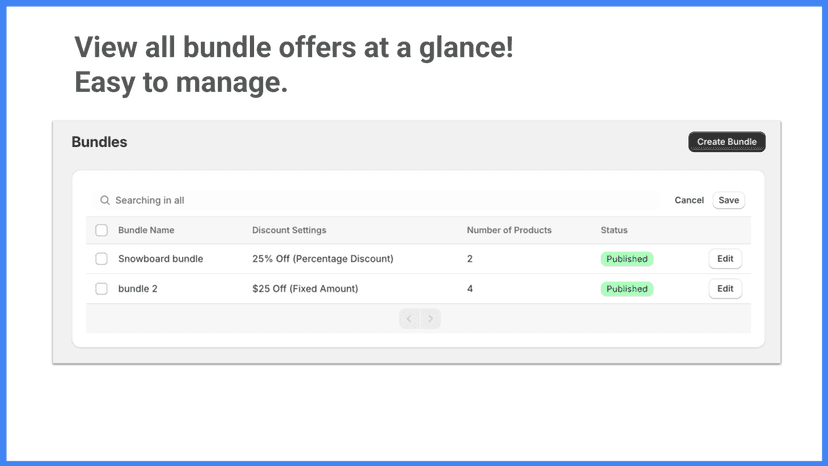Click the Save button
This screenshot has width=828, height=466.
tap(729, 200)
